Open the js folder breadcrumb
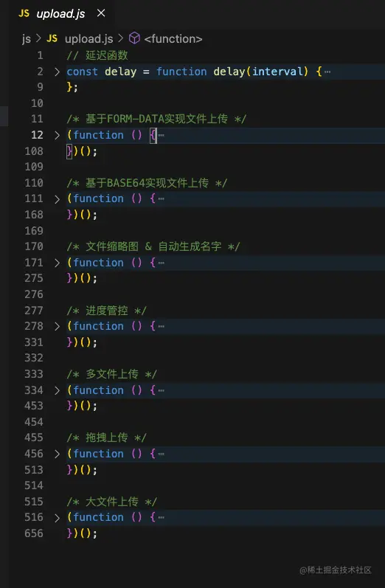The image size is (385, 588). click(x=27, y=38)
